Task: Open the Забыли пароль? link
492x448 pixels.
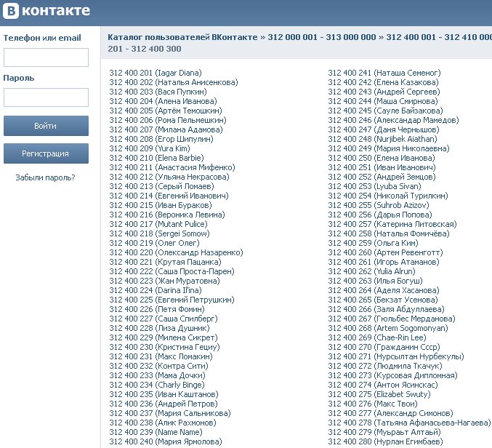Action: 46,177
